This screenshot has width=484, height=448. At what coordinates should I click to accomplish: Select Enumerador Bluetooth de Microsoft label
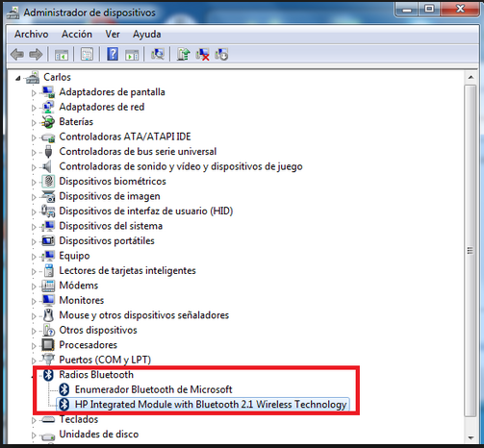pyautogui.click(x=153, y=389)
